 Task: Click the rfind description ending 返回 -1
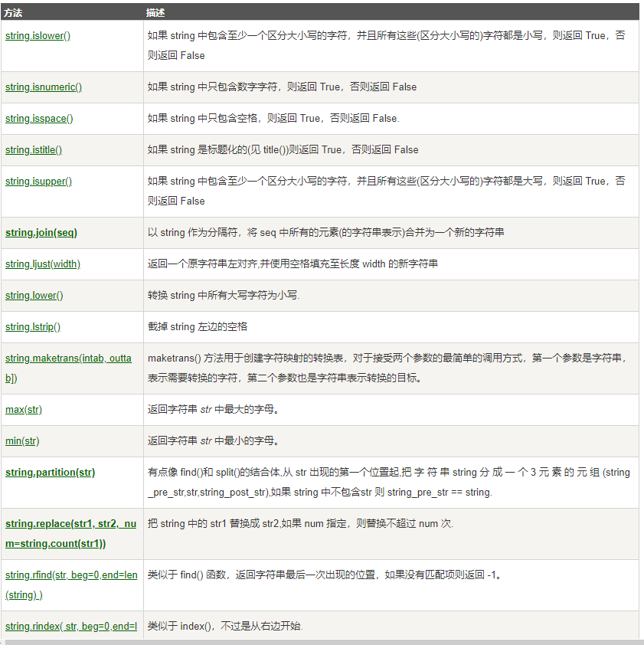pyautogui.click(x=325, y=575)
